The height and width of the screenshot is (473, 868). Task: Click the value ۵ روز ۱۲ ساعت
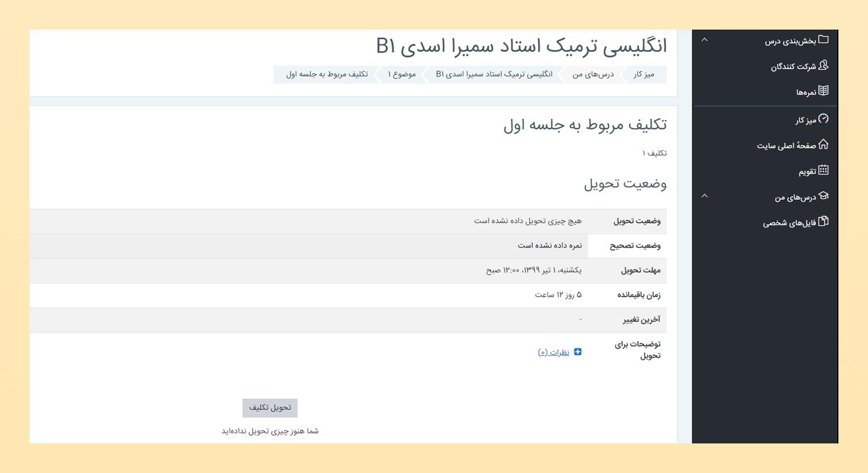tap(559, 295)
